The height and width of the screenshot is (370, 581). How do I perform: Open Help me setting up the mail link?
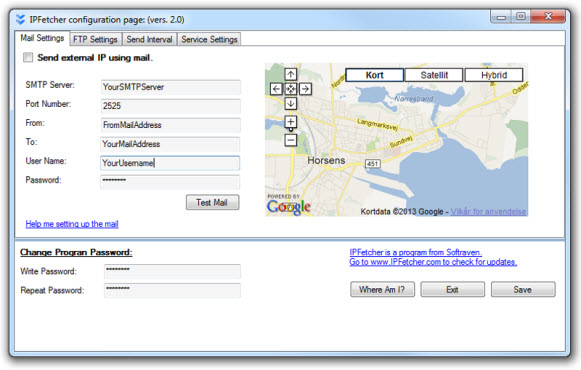point(72,224)
